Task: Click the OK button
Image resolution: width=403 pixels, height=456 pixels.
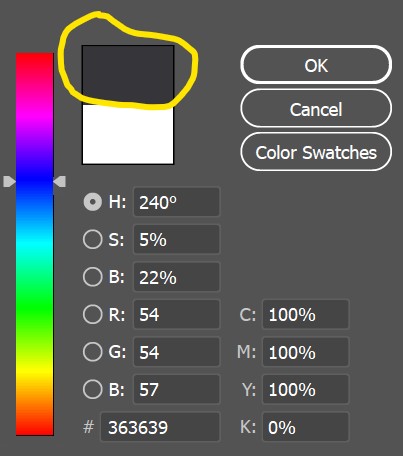Action: (x=316, y=65)
